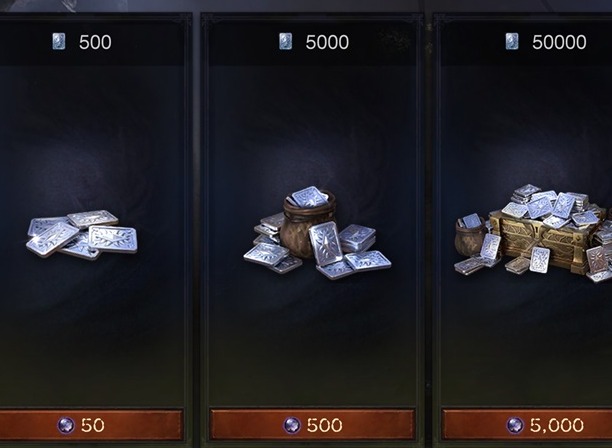The width and height of the screenshot is (612, 448).
Task: Select the small pile of platinum bars
Action: click(x=82, y=235)
